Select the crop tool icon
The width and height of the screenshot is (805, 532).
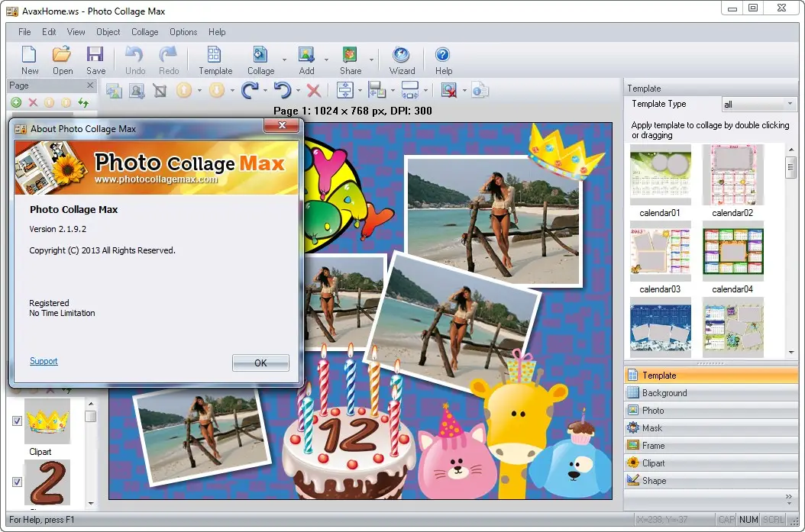(160, 91)
